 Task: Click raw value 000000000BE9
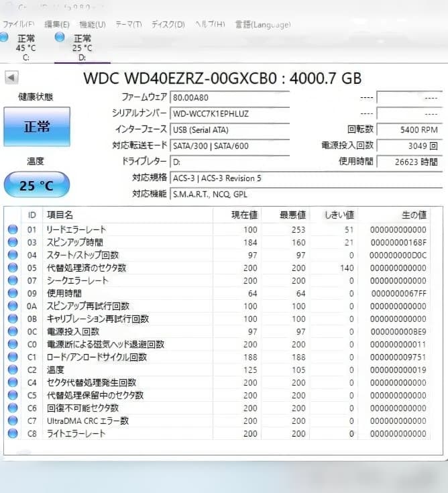click(398, 332)
